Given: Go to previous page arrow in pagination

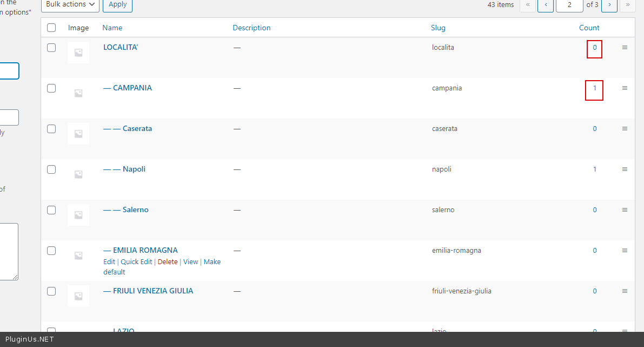Looking at the screenshot, I should point(545,5).
